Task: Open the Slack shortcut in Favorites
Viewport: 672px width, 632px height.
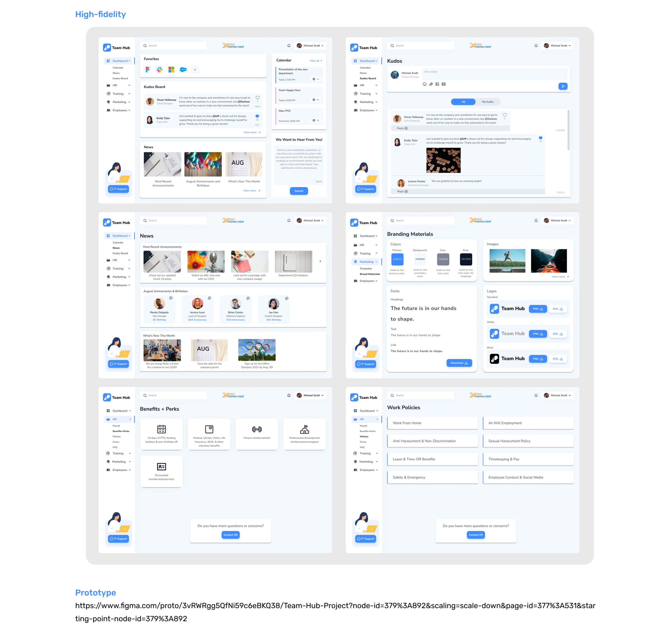Action: click(159, 70)
